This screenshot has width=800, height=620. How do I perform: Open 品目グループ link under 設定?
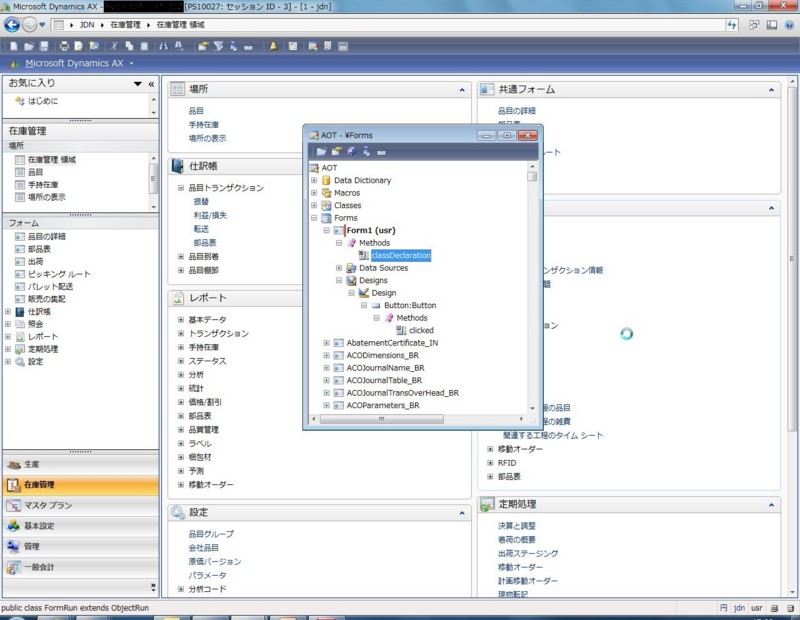(211, 534)
